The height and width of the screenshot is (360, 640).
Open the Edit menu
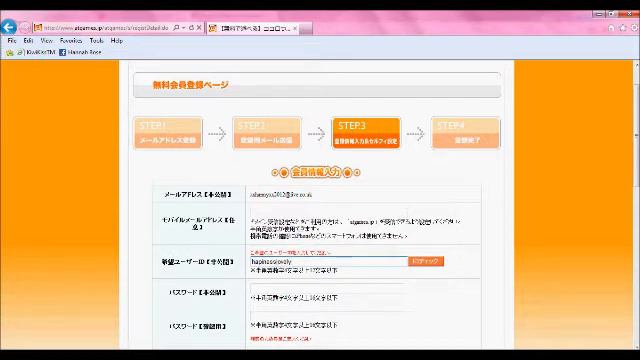tap(28, 40)
